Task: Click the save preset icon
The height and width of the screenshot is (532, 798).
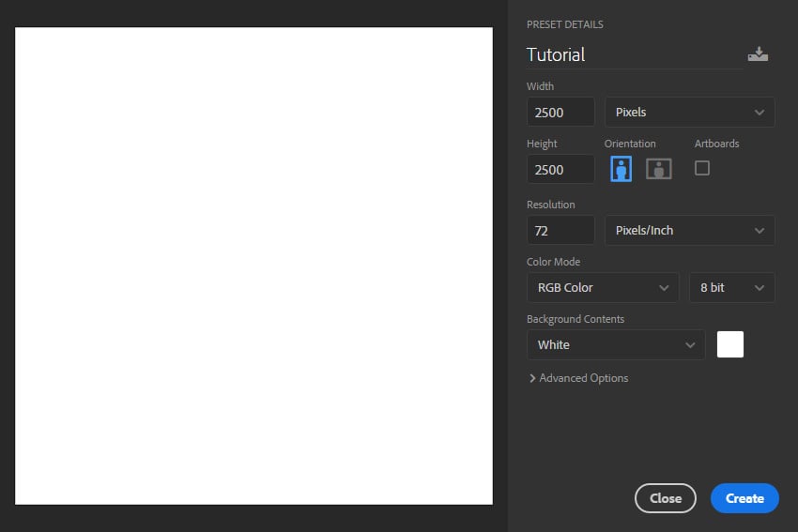Action: 758,54
